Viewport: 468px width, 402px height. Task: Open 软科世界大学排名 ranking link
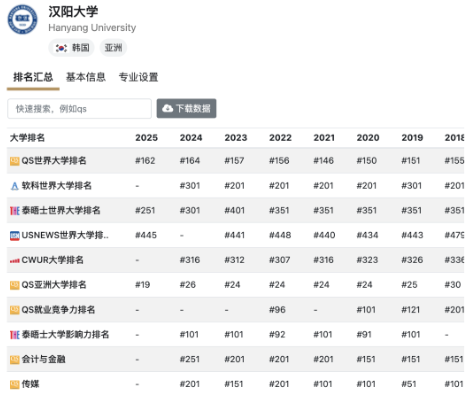point(57,186)
